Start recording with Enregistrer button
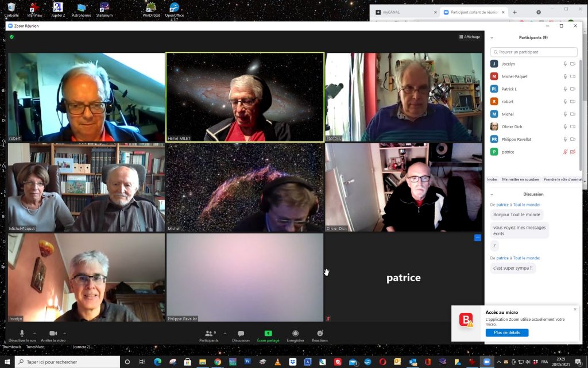The image size is (588, 368). 296,335
